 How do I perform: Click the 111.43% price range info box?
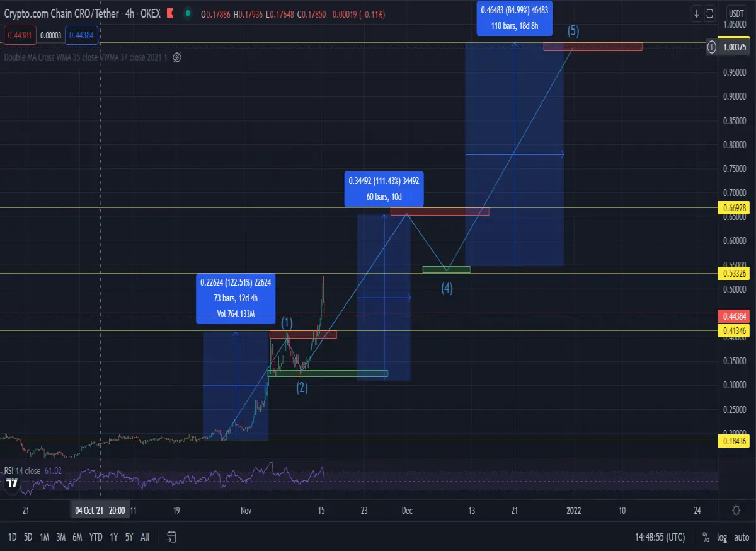pos(384,188)
